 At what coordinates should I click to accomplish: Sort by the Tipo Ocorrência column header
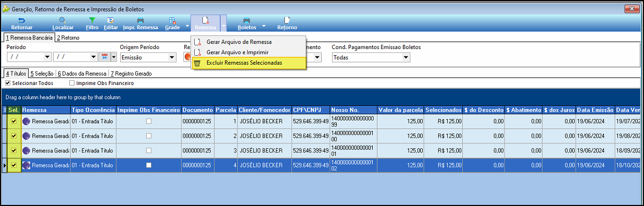click(x=93, y=110)
